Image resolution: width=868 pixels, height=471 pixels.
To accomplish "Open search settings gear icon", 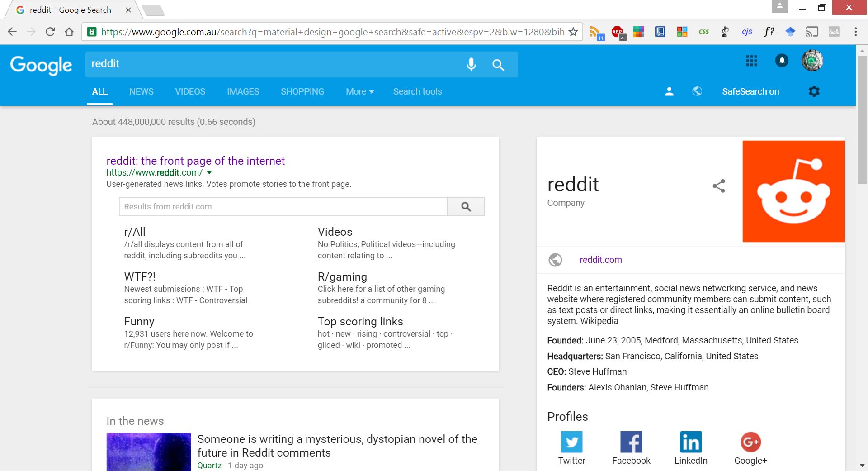I will [x=814, y=91].
